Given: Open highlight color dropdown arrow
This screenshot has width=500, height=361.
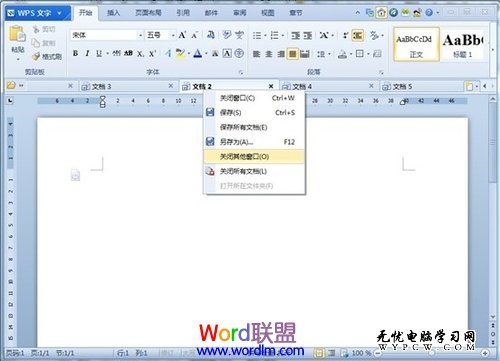Looking at the screenshot, I should pyautogui.click(x=188, y=53).
